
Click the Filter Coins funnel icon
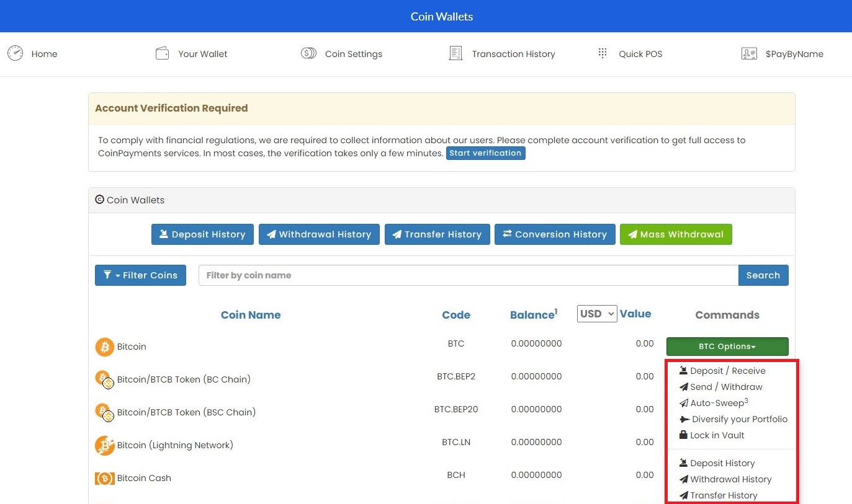coord(109,275)
